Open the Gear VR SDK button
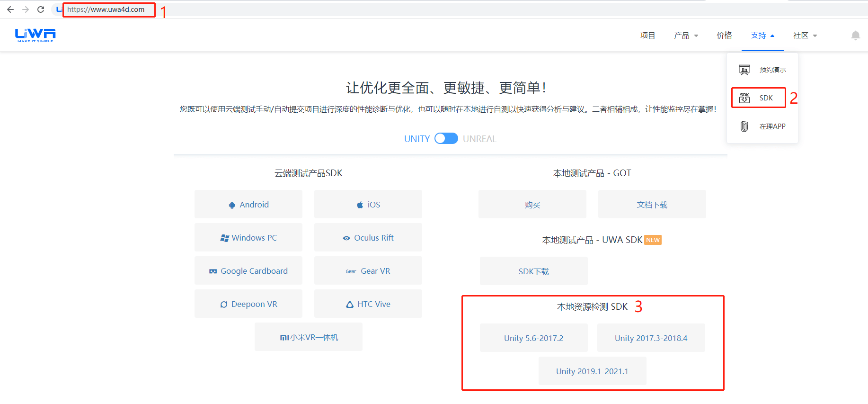Screen dimensions: 868x404 (368, 270)
